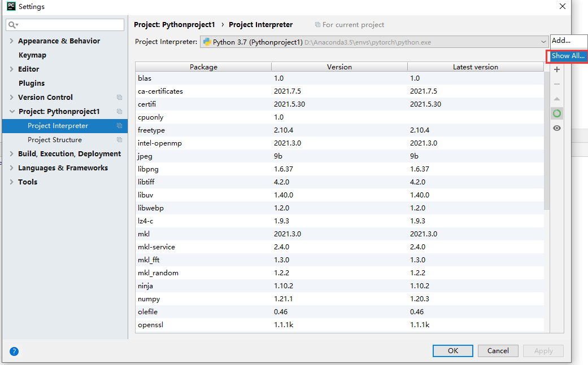Expand the Appearance & Behavior section
The image size is (588, 365).
11,41
